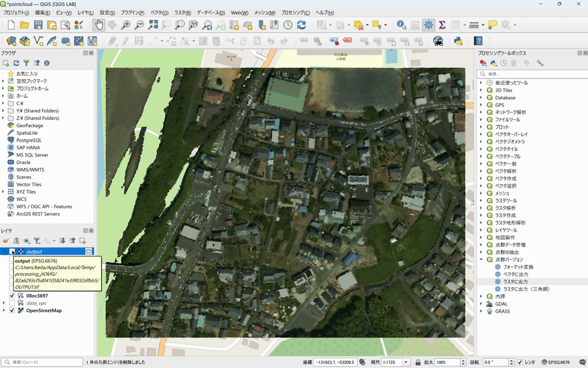Expand the XYZ Tiles browser node

click(x=4, y=192)
